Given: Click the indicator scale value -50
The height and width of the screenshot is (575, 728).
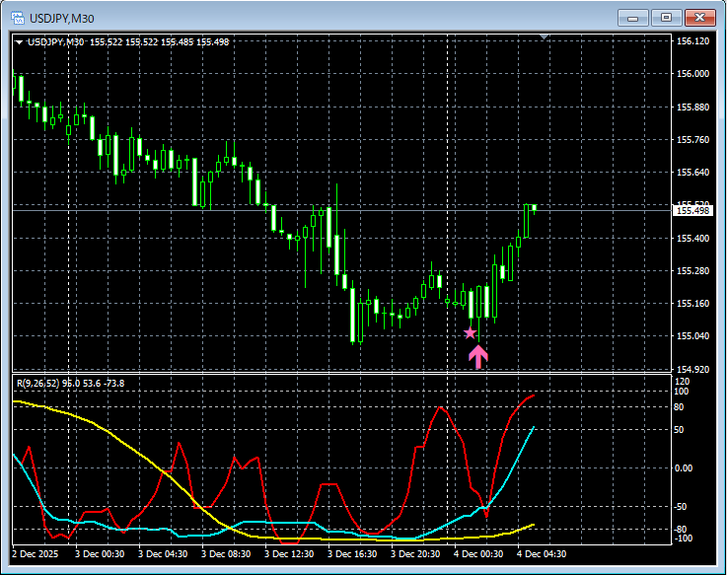Looking at the screenshot, I should point(681,507).
